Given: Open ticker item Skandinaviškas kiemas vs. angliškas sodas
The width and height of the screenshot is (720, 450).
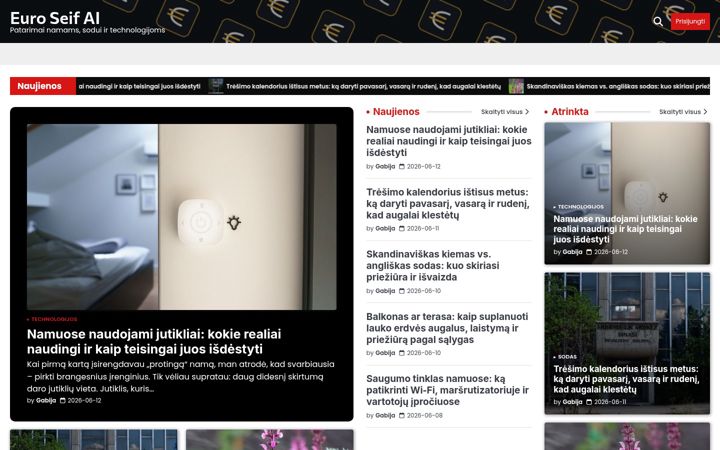Looking at the screenshot, I should click(618, 86).
